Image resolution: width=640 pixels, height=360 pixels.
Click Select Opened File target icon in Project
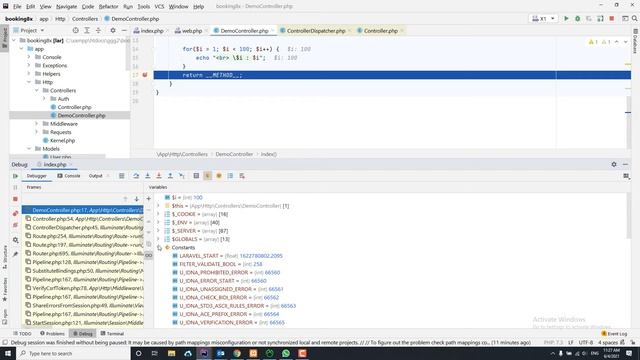click(76, 31)
